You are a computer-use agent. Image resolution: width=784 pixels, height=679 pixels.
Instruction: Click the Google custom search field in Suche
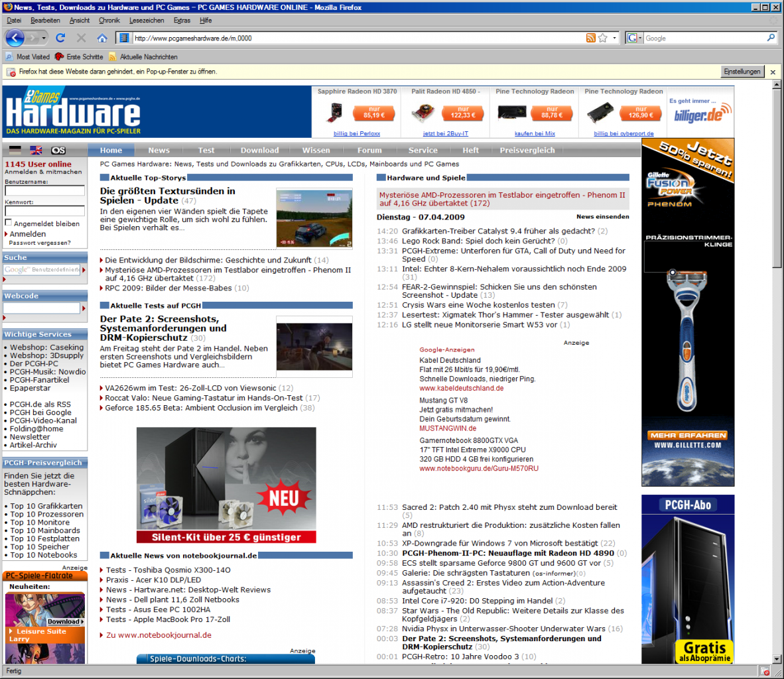point(42,269)
